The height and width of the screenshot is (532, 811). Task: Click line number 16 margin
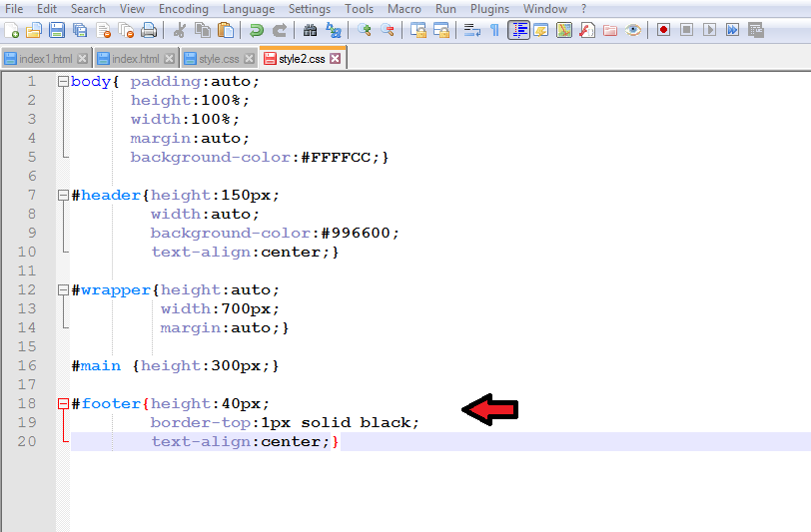coord(27,365)
